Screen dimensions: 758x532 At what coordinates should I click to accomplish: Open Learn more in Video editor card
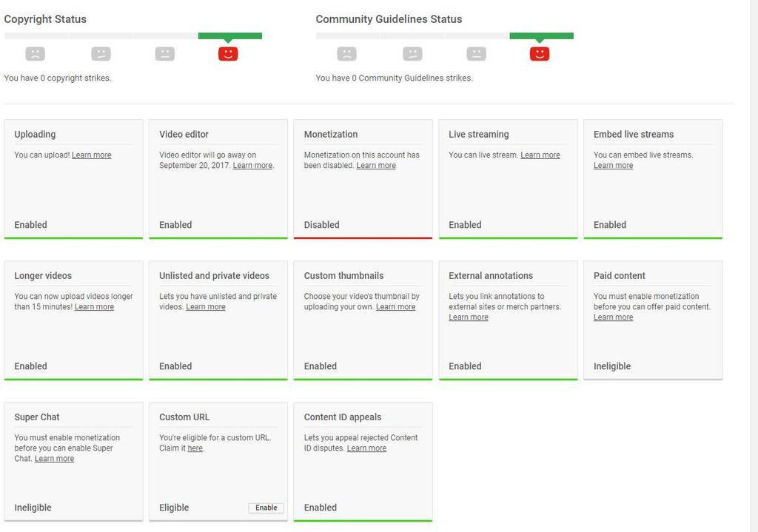(x=252, y=166)
